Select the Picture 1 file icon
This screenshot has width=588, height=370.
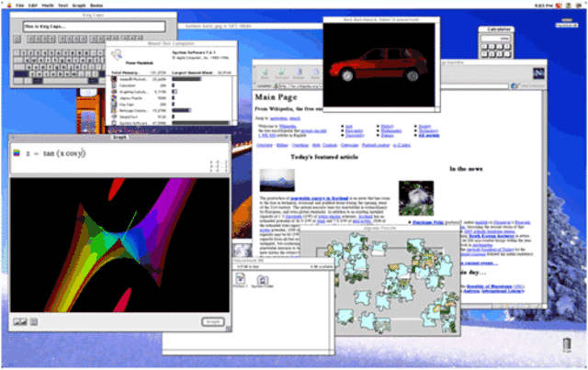[x=240, y=280]
